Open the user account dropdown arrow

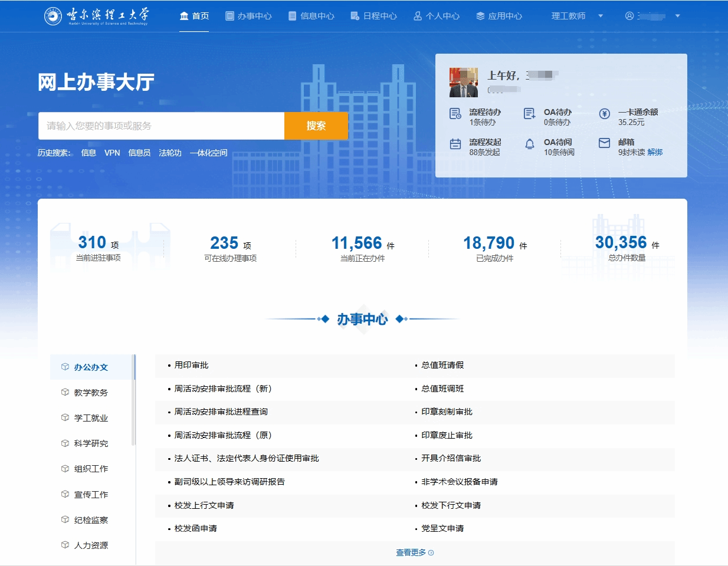(x=677, y=16)
